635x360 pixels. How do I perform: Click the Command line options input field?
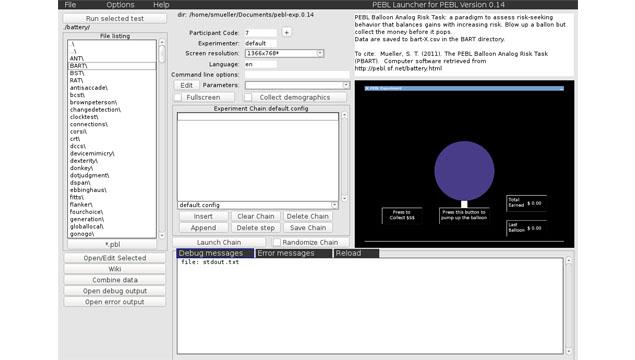pos(297,75)
